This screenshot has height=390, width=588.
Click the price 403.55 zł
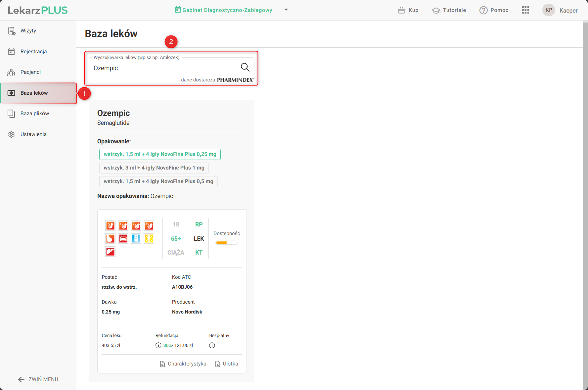pos(111,345)
